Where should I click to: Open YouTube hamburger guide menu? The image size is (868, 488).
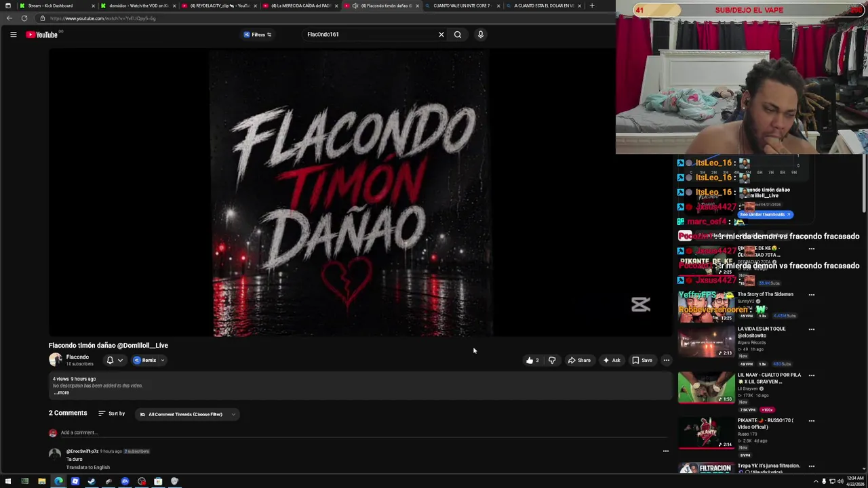pyautogui.click(x=13, y=35)
